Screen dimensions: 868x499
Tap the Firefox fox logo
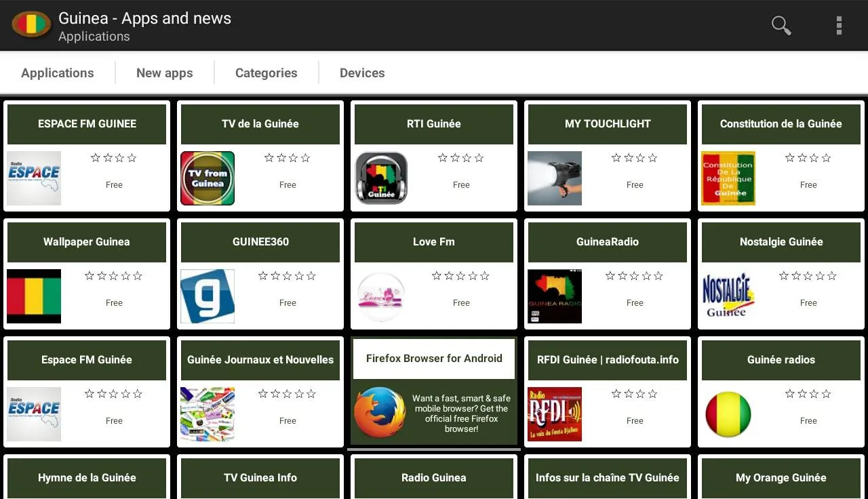coord(380,412)
